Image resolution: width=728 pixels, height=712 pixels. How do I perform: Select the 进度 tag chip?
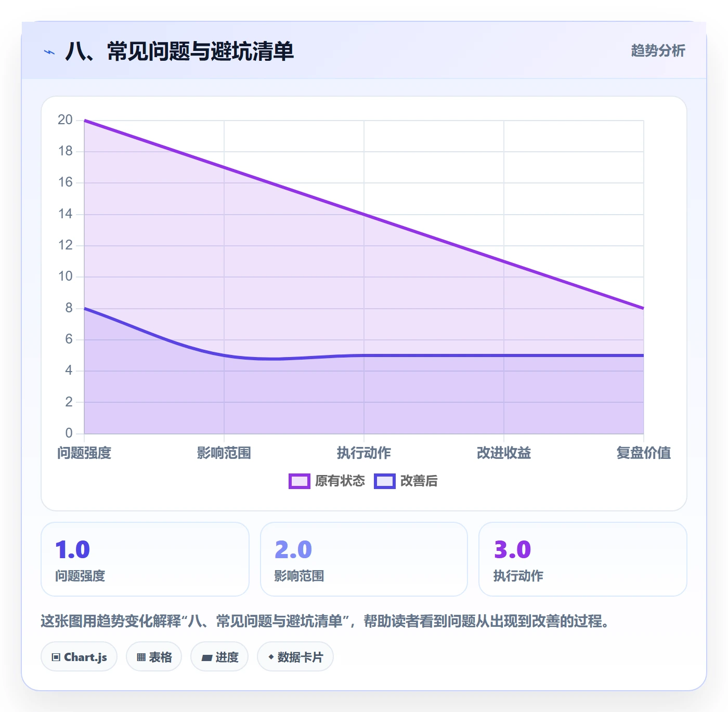click(x=219, y=657)
